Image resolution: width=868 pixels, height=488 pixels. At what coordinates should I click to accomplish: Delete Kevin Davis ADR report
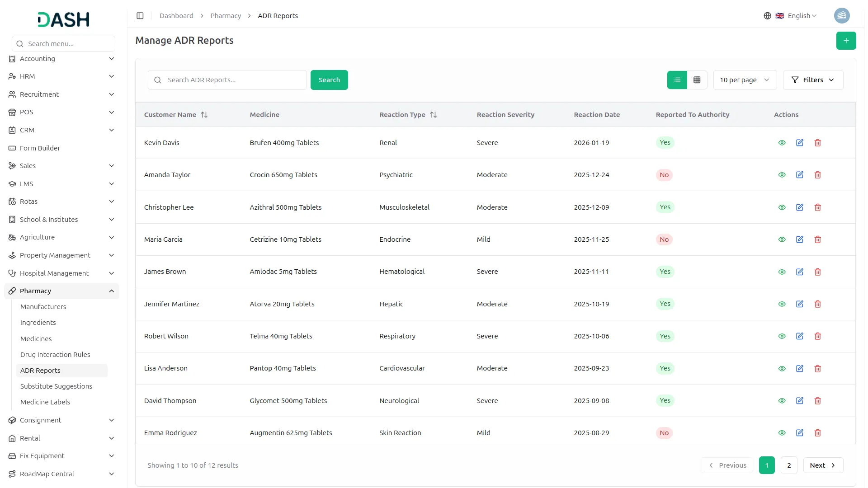[x=817, y=143]
